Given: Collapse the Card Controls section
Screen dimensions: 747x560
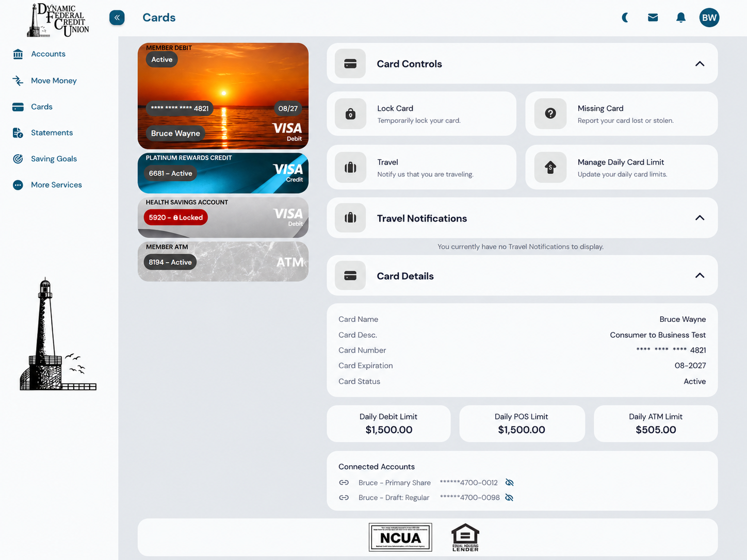Looking at the screenshot, I should (700, 64).
